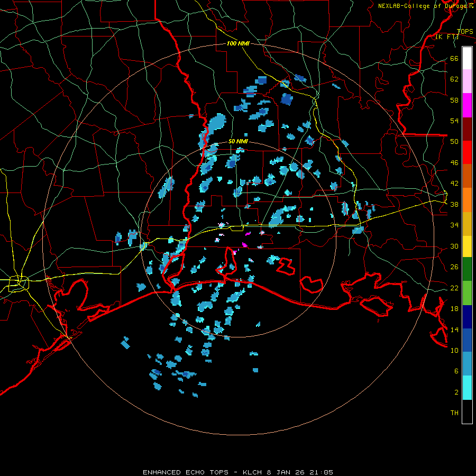Click the legend value 22
The width and height of the screenshot is (476, 476).
pyautogui.click(x=454, y=288)
